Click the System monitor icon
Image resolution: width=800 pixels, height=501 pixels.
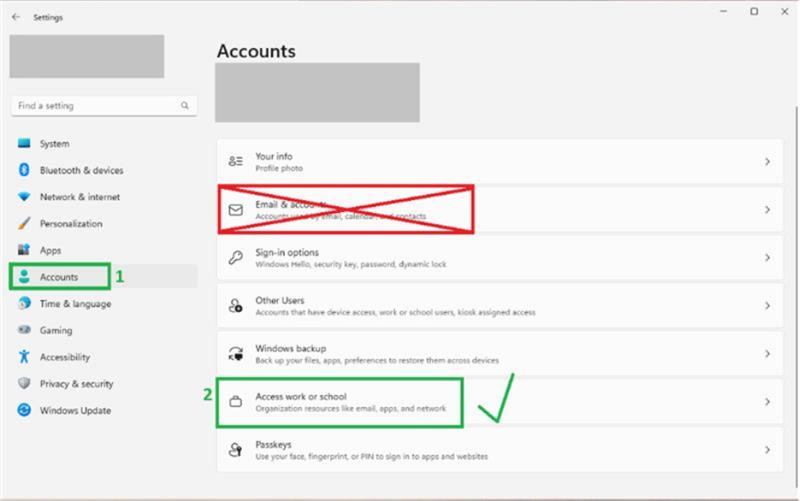tap(24, 143)
